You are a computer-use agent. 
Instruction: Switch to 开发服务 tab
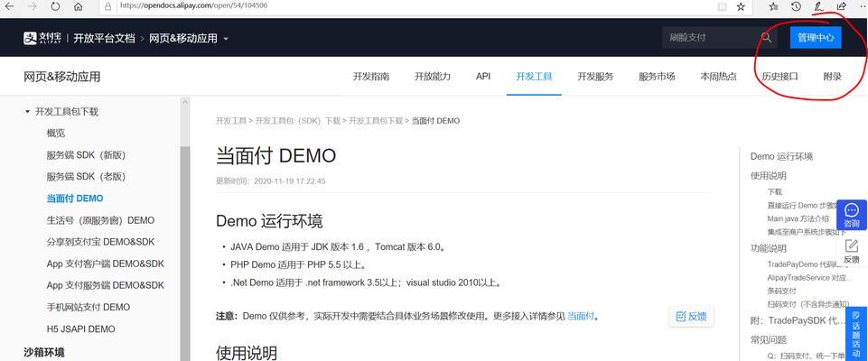pyautogui.click(x=595, y=77)
